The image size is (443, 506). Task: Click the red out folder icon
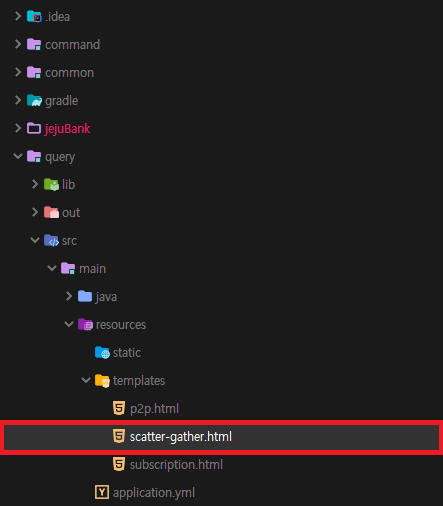(51, 212)
